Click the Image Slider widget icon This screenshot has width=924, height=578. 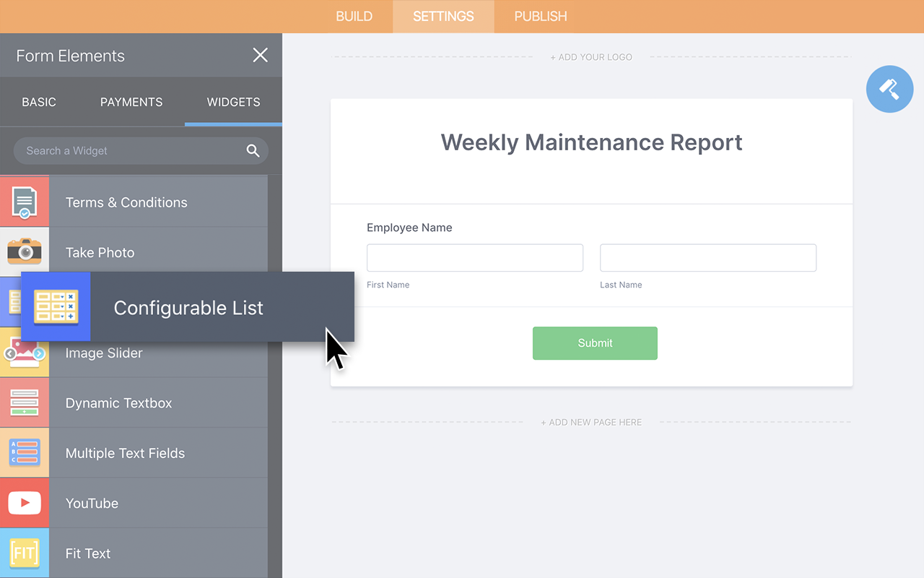coord(25,353)
